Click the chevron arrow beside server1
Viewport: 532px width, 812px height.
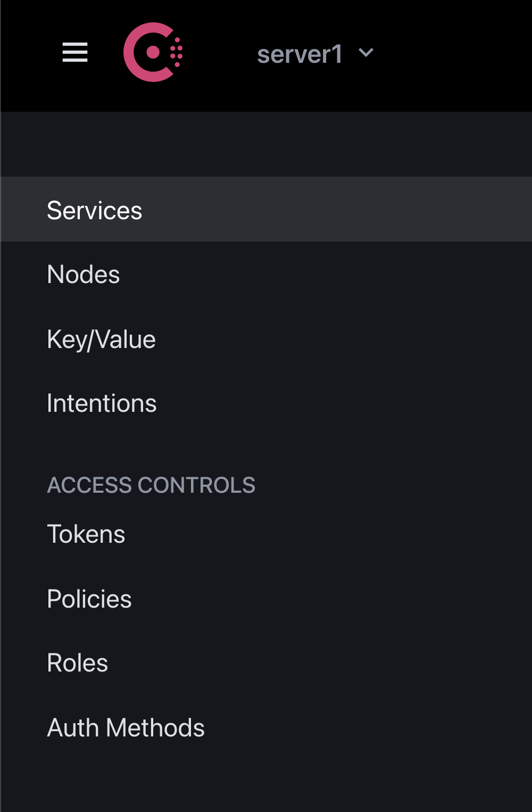[366, 53]
